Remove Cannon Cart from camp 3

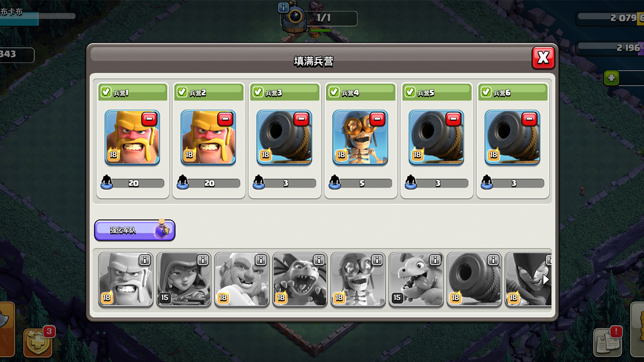point(301,119)
